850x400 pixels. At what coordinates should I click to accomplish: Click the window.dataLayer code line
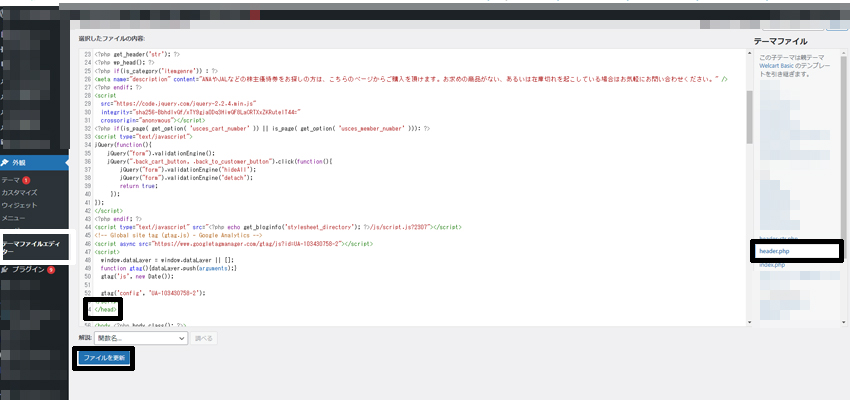168,260
